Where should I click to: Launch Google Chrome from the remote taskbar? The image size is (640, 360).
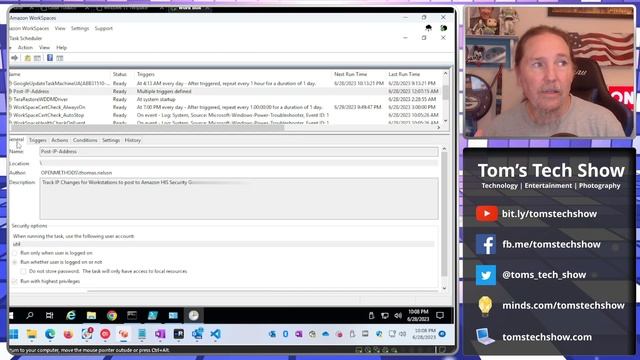pyautogui.click(x=112, y=315)
